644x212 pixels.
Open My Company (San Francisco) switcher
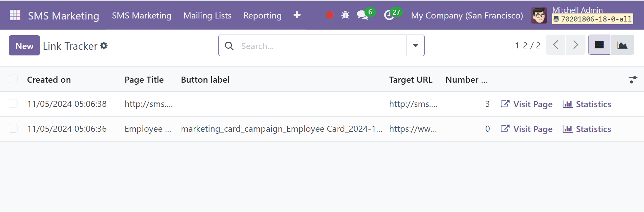click(x=467, y=15)
